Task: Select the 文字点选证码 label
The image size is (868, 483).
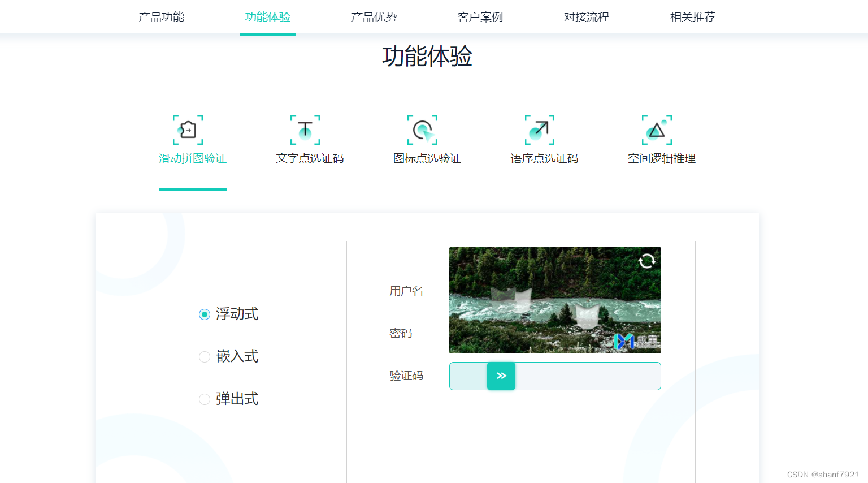Action: point(310,158)
